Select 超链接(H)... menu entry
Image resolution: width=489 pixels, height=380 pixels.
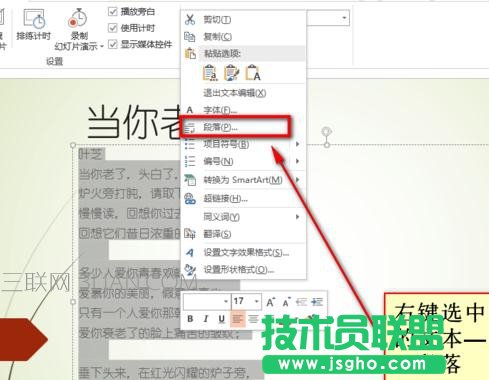(x=243, y=199)
